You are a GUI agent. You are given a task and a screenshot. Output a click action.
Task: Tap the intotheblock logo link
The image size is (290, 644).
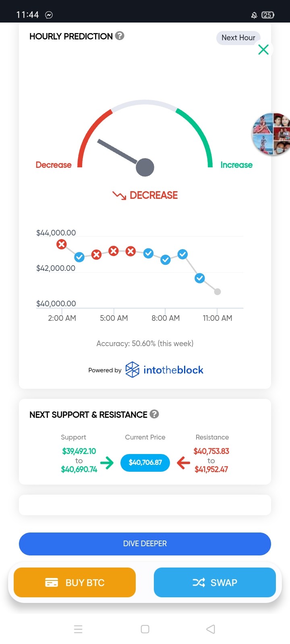pyautogui.click(x=164, y=369)
